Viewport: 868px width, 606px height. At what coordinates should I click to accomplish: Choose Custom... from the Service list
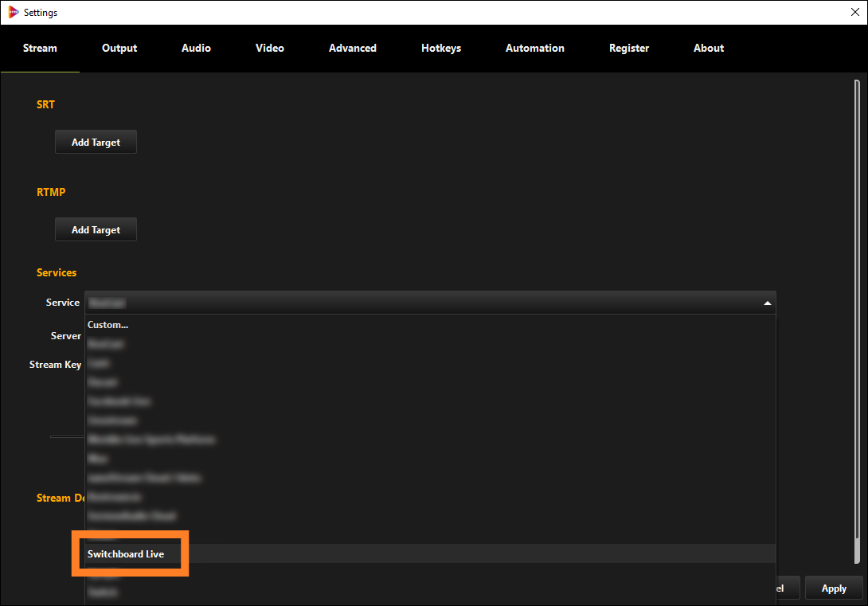pos(430,325)
